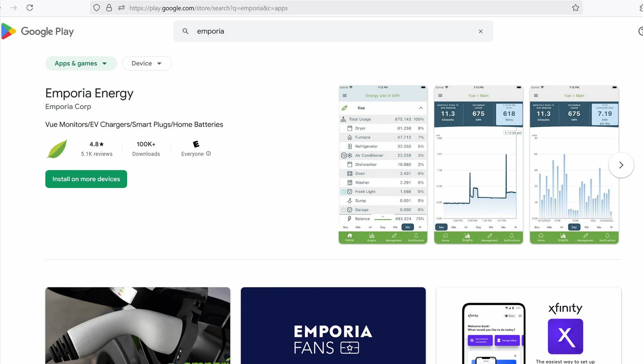
Task: Collapse the Vue row chevron in screenshot
Action: 421,108
